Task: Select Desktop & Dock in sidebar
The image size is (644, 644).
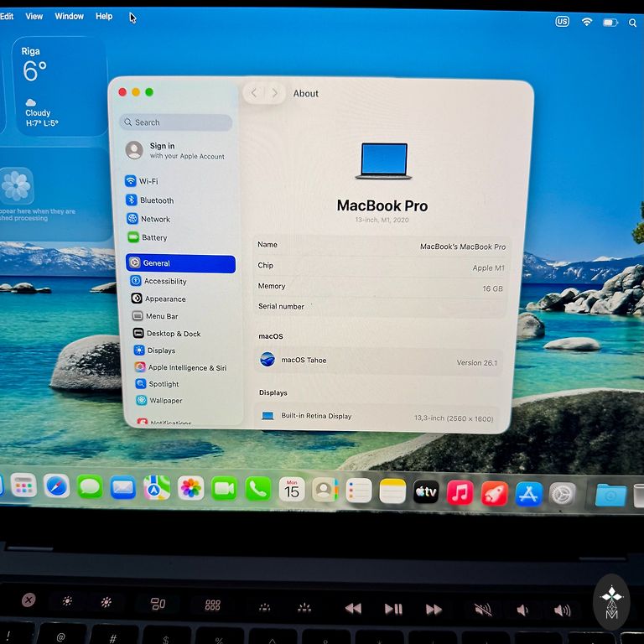Action: 173,334
